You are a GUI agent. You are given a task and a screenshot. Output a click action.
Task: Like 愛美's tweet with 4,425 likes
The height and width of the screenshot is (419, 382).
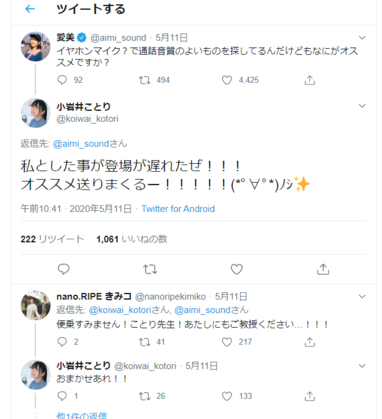(227, 80)
